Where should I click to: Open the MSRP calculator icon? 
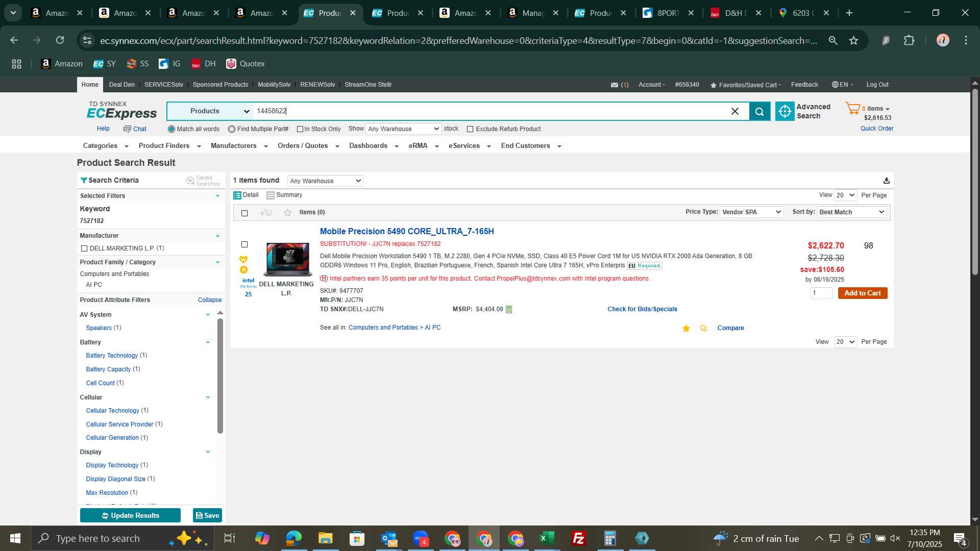click(509, 310)
